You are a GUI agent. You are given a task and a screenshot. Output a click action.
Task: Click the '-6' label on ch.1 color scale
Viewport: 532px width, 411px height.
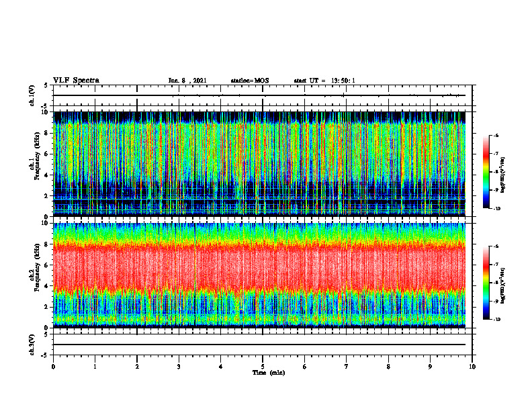click(496, 135)
